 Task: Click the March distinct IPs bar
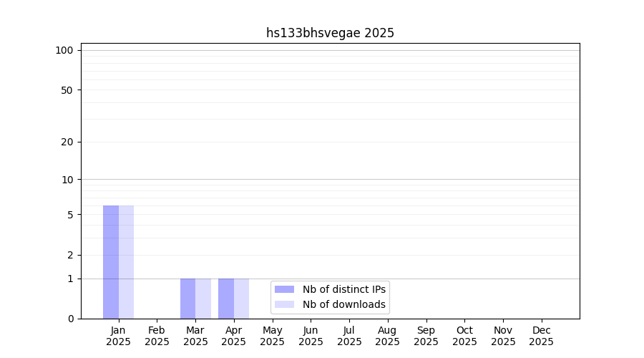tap(187, 299)
